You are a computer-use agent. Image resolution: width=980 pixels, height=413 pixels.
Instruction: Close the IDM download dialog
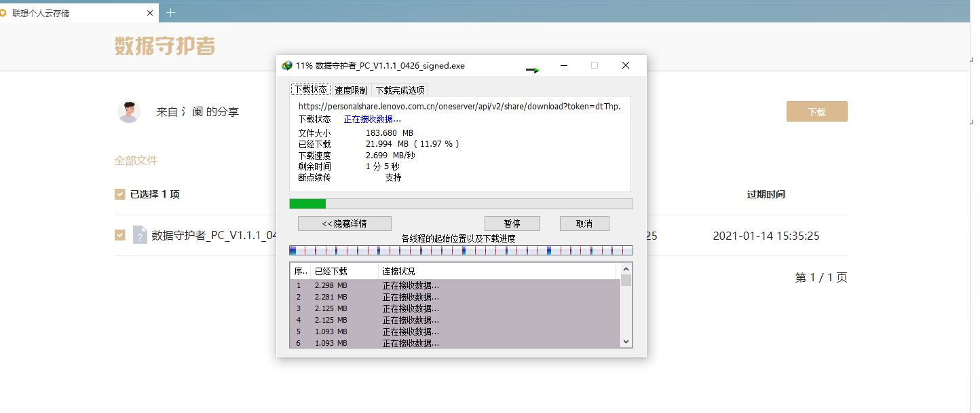tap(626, 65)
